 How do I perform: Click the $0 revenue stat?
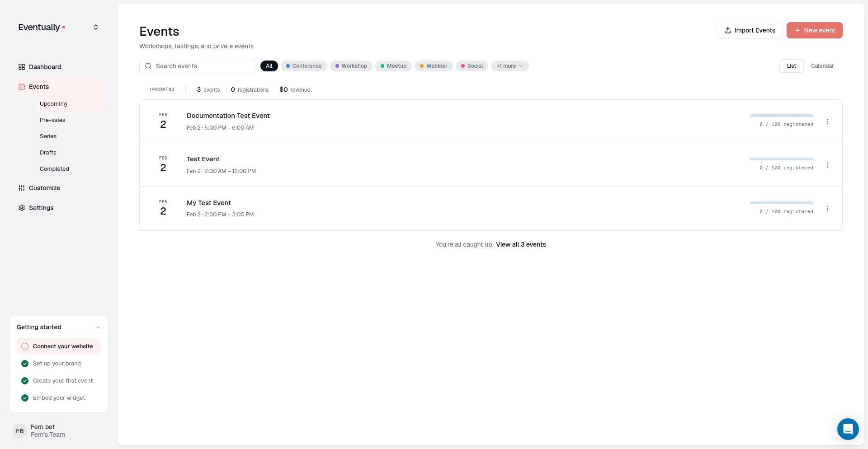pos(295,90)
